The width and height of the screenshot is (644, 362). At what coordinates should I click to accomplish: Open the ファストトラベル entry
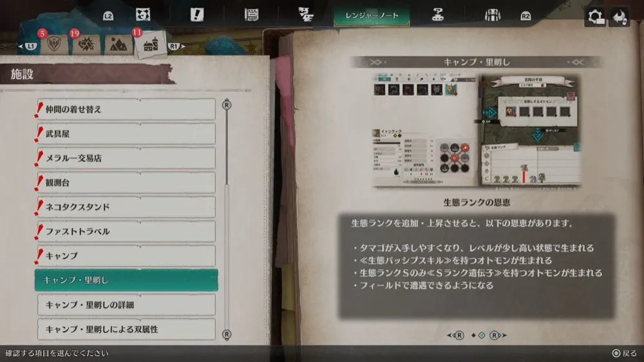coord(126,231)
